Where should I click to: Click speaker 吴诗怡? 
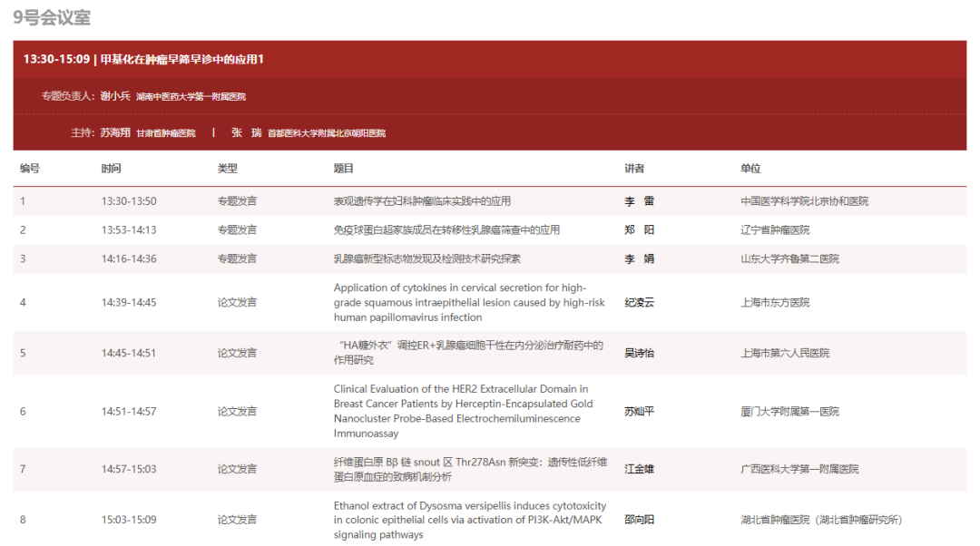pyautogui.click(x=640, y=353)
